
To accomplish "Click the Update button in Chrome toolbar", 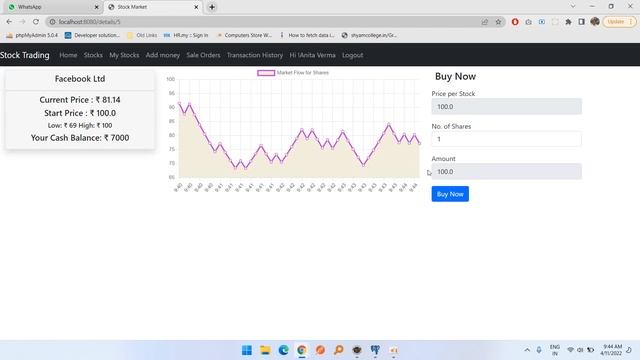I will point(620,22).
